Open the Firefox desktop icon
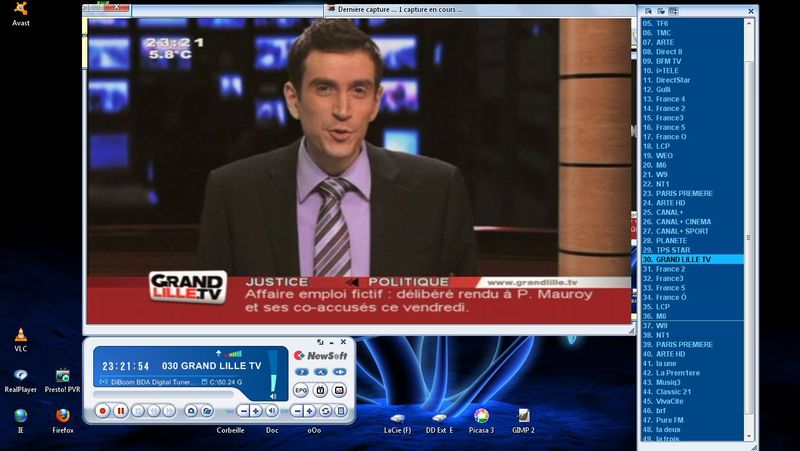The image size is (800, 451). [x=63, y=421]
